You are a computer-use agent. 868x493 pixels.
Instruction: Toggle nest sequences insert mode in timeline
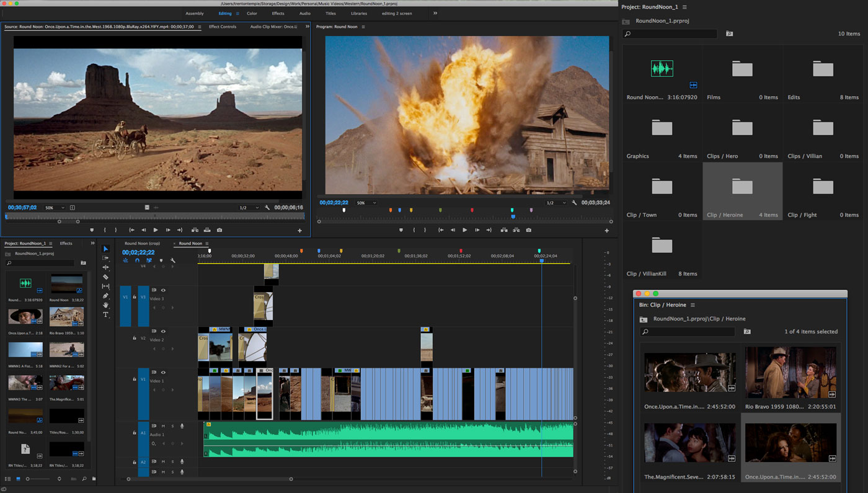tap(125, 260)
